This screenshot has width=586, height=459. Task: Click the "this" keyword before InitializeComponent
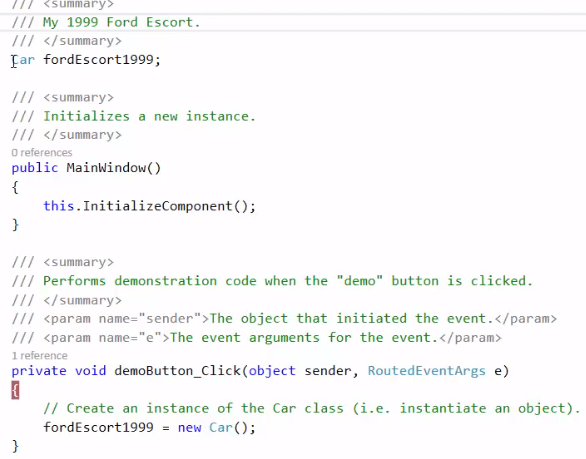(59, 206)
